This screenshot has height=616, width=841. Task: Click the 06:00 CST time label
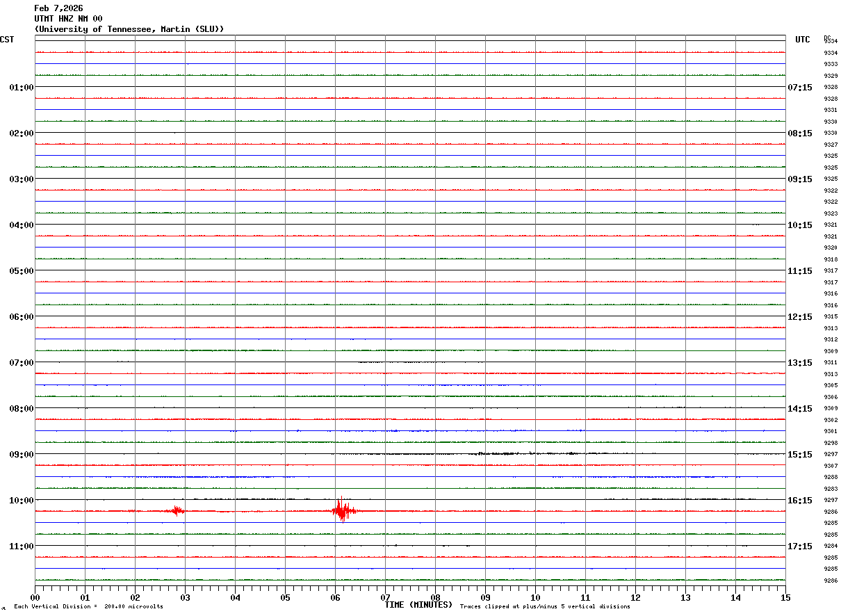coord(22,316)
